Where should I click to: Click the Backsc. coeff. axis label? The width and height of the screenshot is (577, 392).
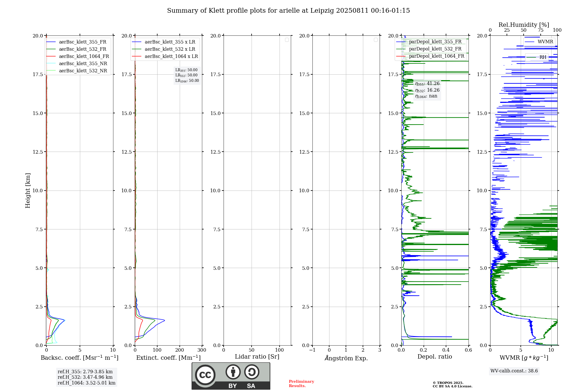tap(80, 358)
